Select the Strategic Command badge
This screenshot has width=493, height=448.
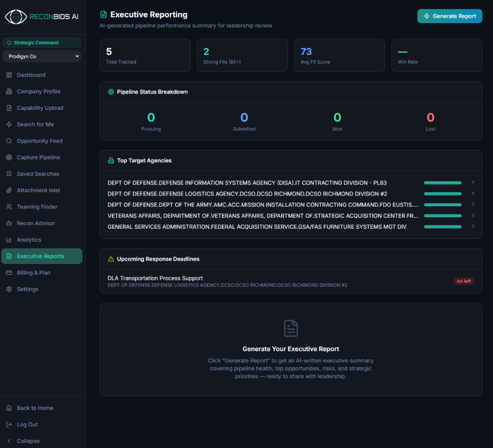[x=42, y=43]
